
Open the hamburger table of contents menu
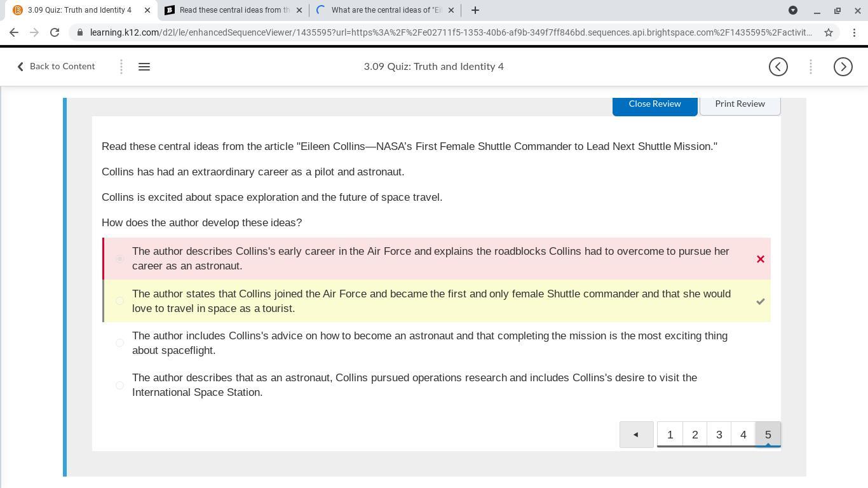tap(144, 67)
